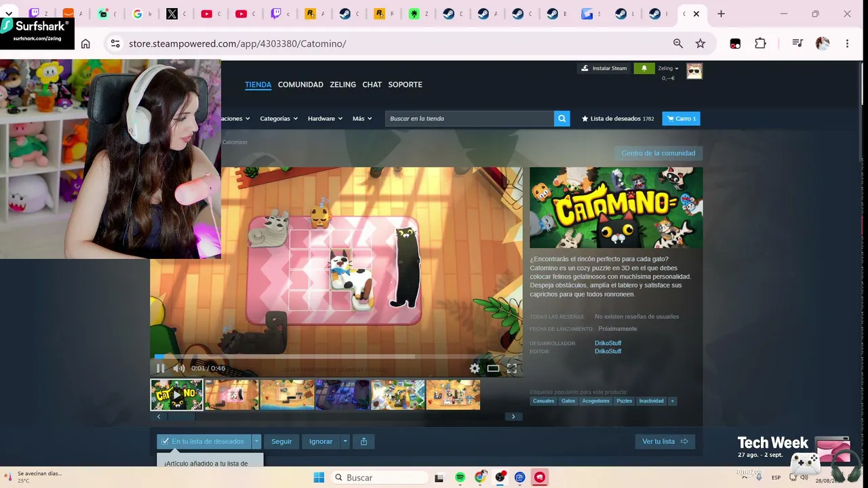Click the share icon button

363,441
